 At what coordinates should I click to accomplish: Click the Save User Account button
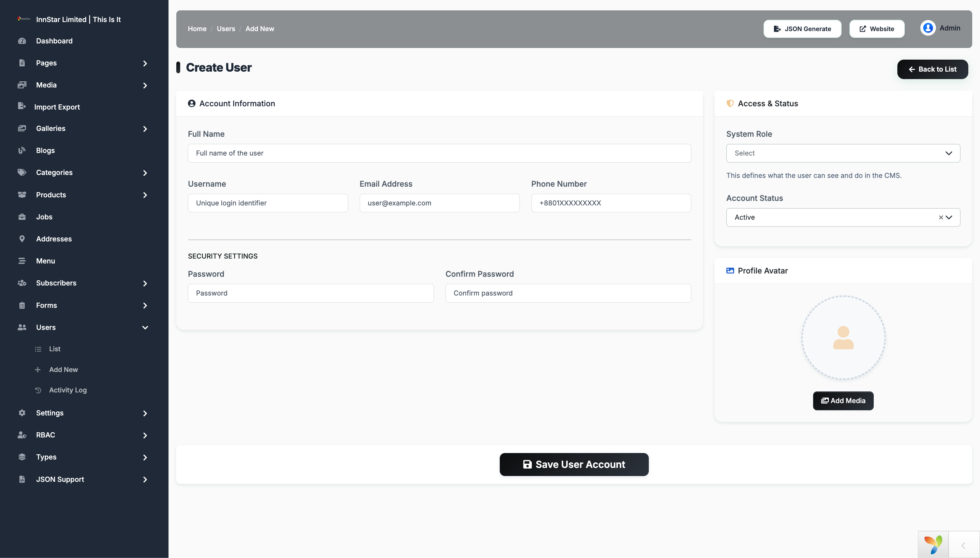tap(574, 464)
